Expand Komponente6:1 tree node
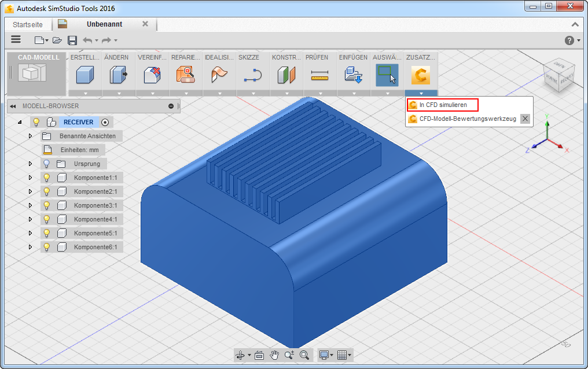 pos(30,247)
